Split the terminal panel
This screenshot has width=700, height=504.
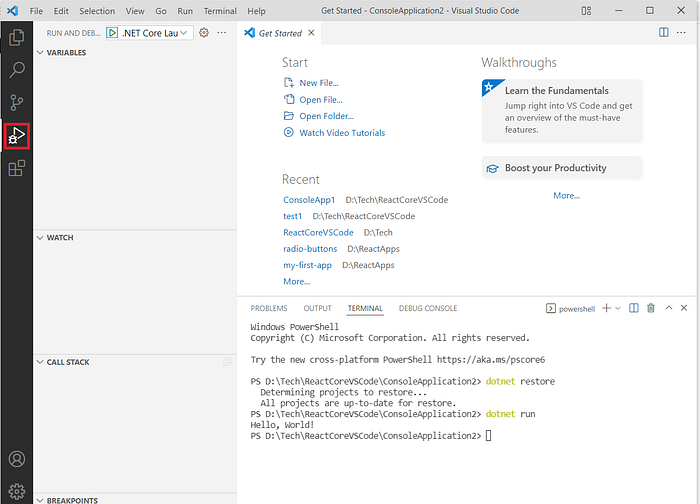633,308
